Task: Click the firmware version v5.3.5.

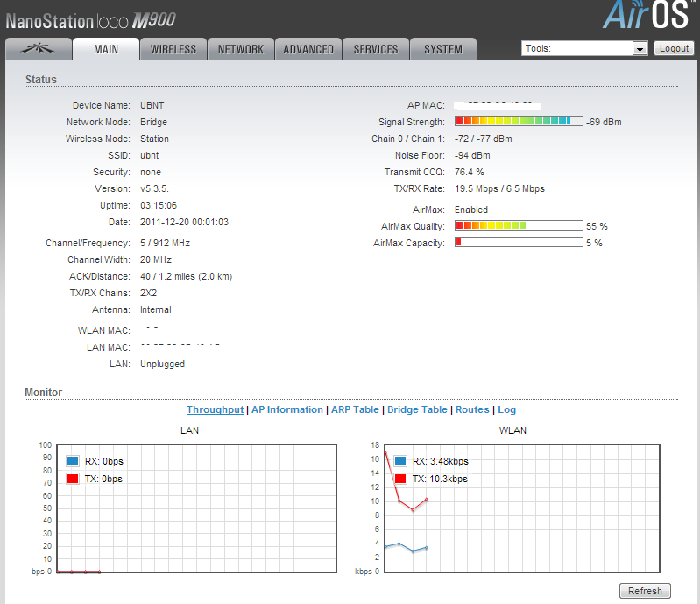Action: [x=154, y=188]
